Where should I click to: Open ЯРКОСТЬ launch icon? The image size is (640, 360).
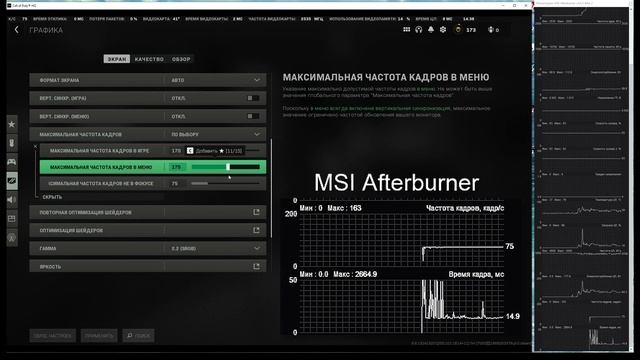(256, 267)
